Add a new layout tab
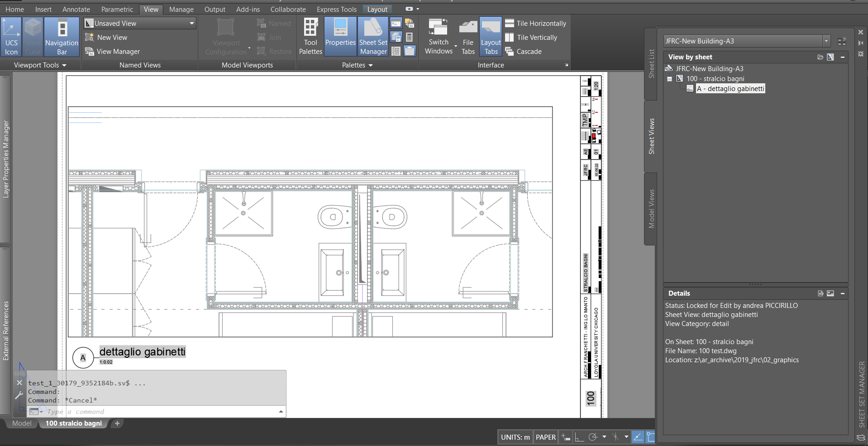Screen dimensions: 868x446 (x=117, y=423)
